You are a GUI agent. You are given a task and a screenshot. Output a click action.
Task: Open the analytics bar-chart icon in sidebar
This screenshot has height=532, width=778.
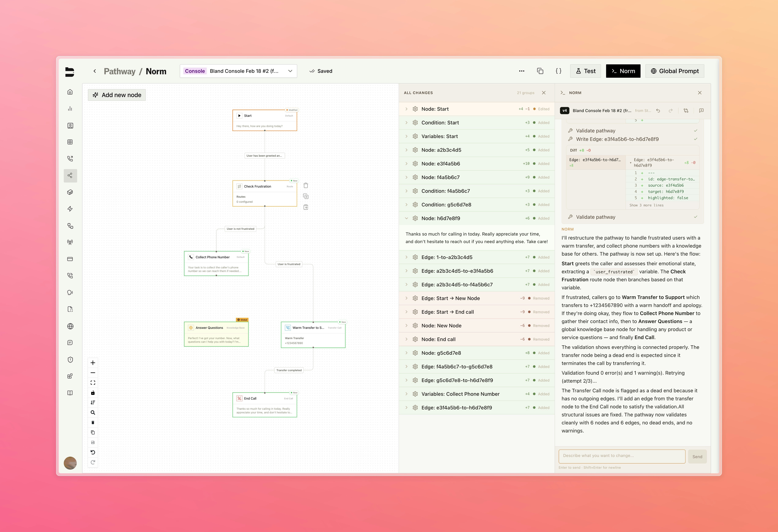pyautogui.click(x=70, y=108)
